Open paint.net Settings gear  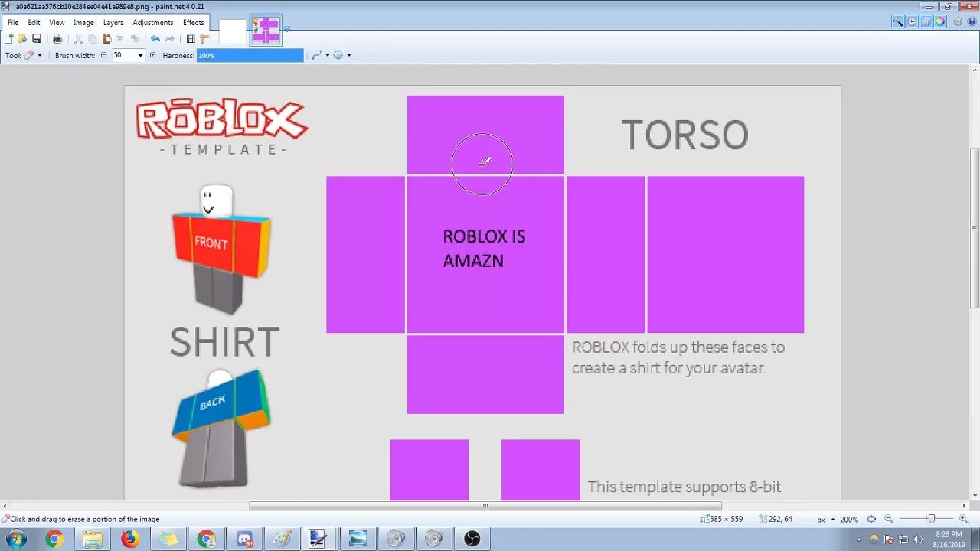click(x=958, y=22)
